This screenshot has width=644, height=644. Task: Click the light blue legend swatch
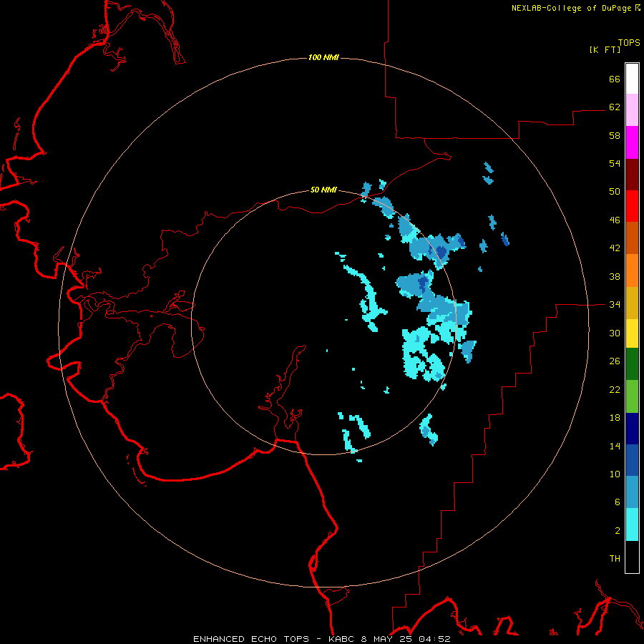click(x=632, y=492)
